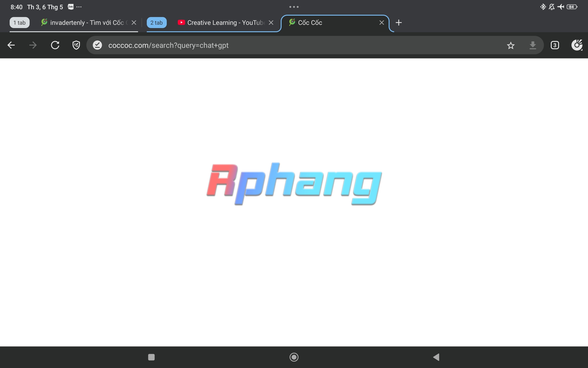This screenshot has width=588, height=368.
Task: Click the forward navigation arrow
Action: (x=33, y=45)
